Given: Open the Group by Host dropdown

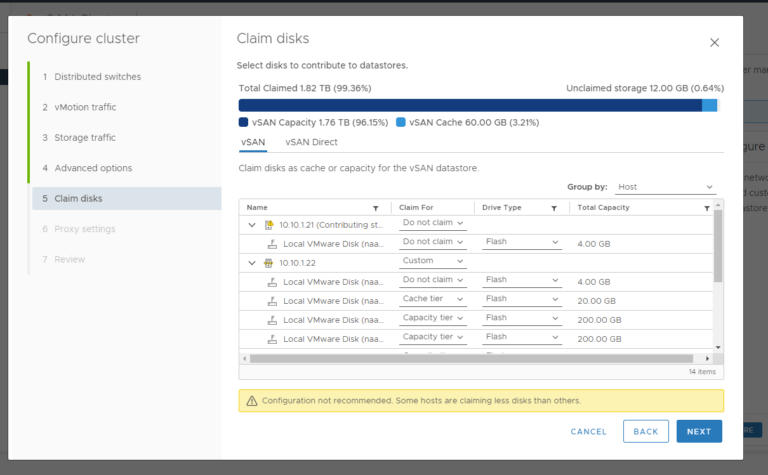Looking at the screenshot, I should pos(665,187).
